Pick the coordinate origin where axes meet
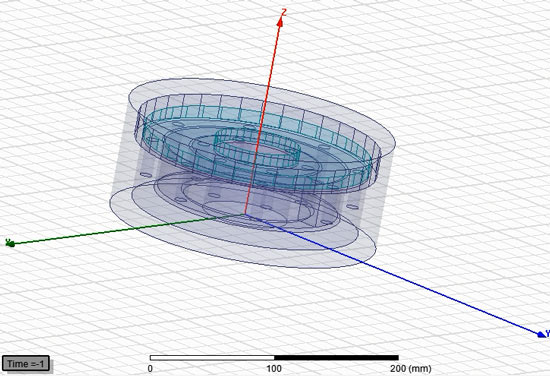 pyautogui.click(x=245, y=214)
